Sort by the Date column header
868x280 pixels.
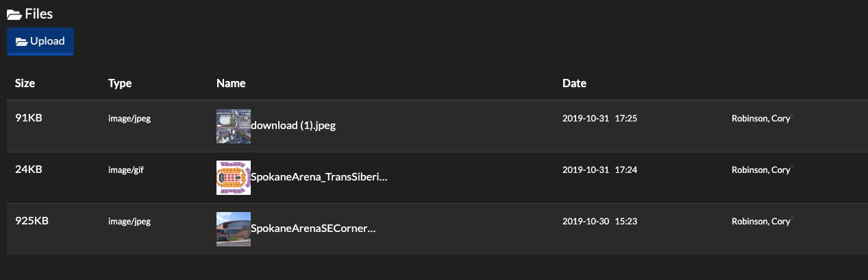point(574,83)
